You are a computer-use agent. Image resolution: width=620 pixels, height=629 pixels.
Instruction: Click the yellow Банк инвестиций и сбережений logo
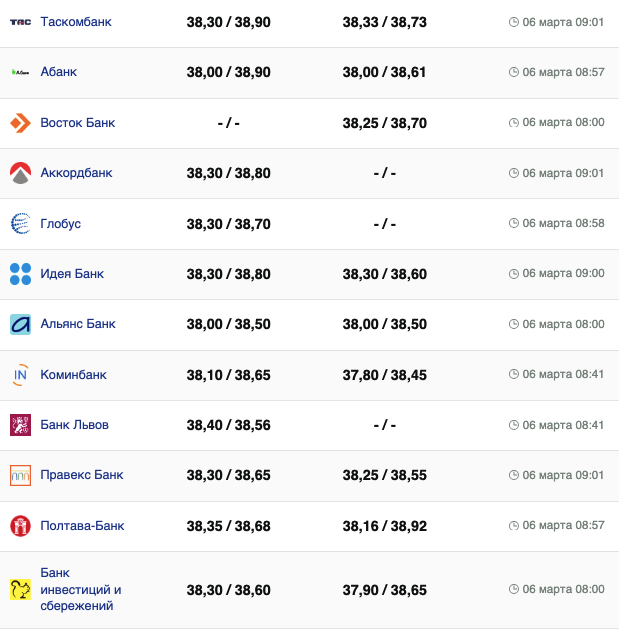[x=20, y=589]
